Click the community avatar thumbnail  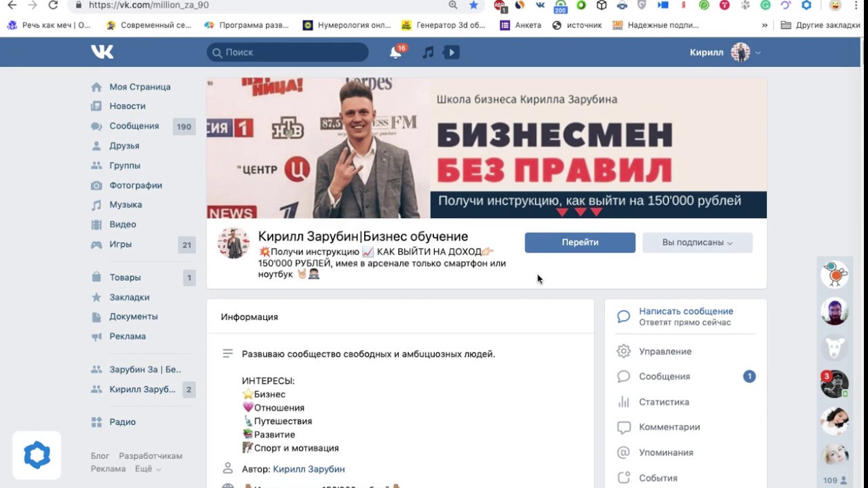[x=233, y=243]
